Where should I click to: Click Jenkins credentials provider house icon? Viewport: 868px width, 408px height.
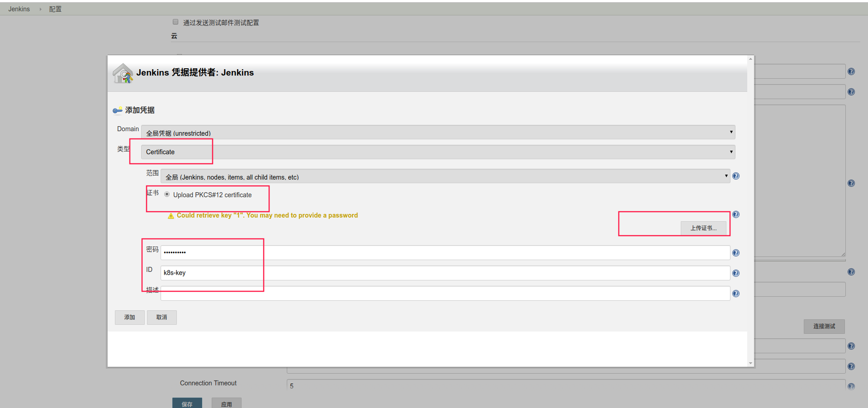point(123,73)
